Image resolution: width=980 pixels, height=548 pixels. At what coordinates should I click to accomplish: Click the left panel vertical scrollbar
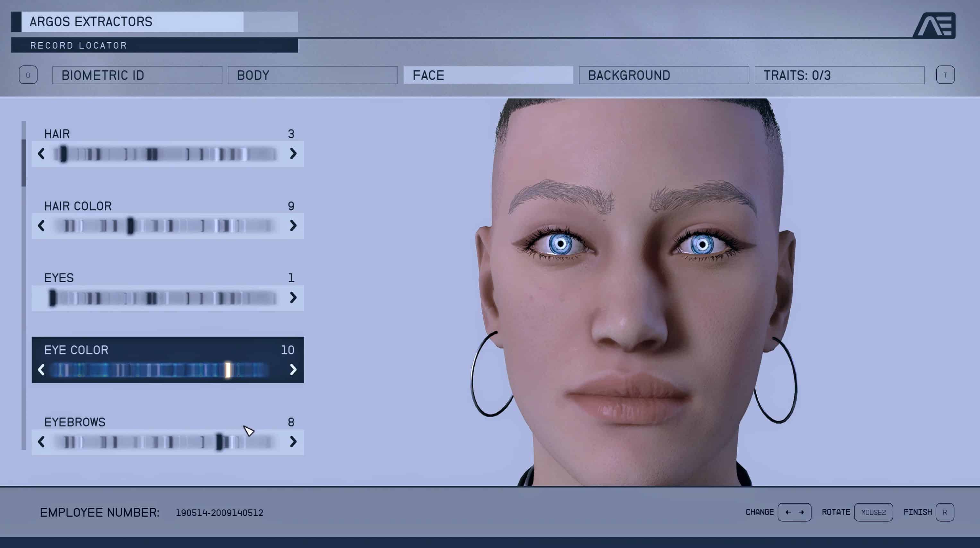click(24, 163)
